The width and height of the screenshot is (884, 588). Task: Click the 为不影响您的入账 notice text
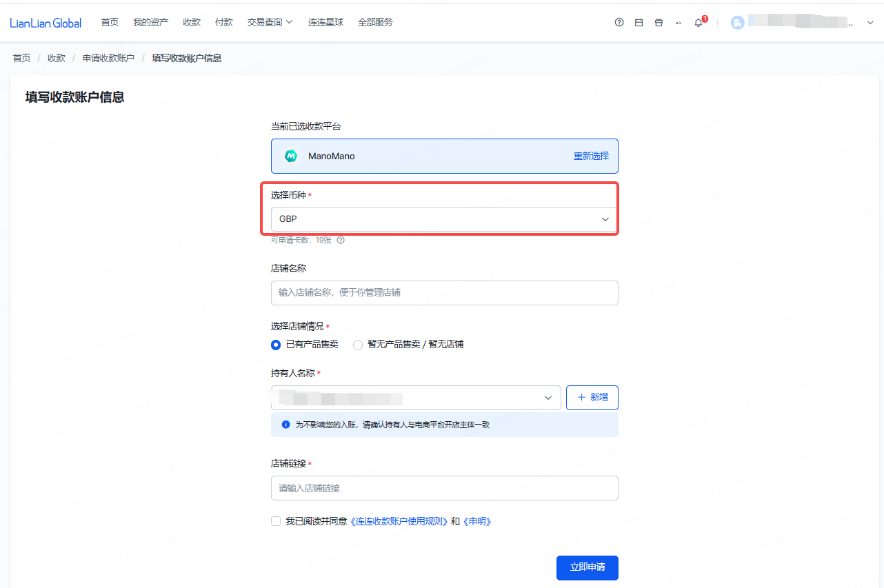392,425
